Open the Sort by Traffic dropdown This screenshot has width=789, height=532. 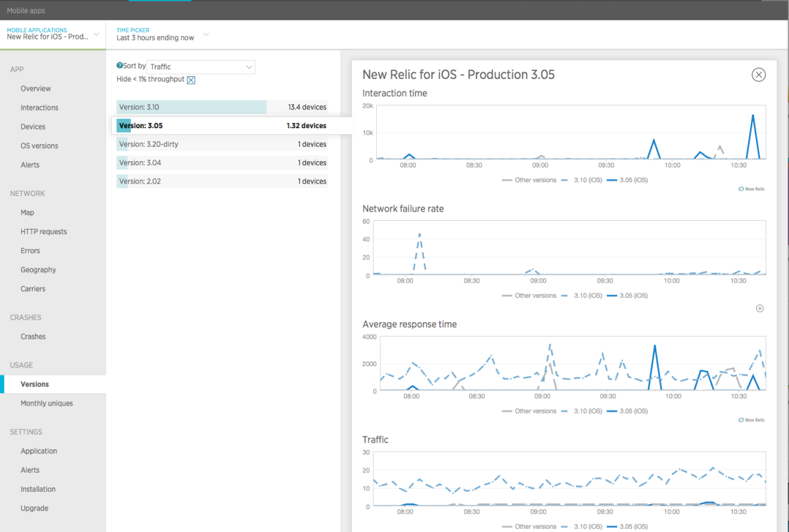pos(201,66)
